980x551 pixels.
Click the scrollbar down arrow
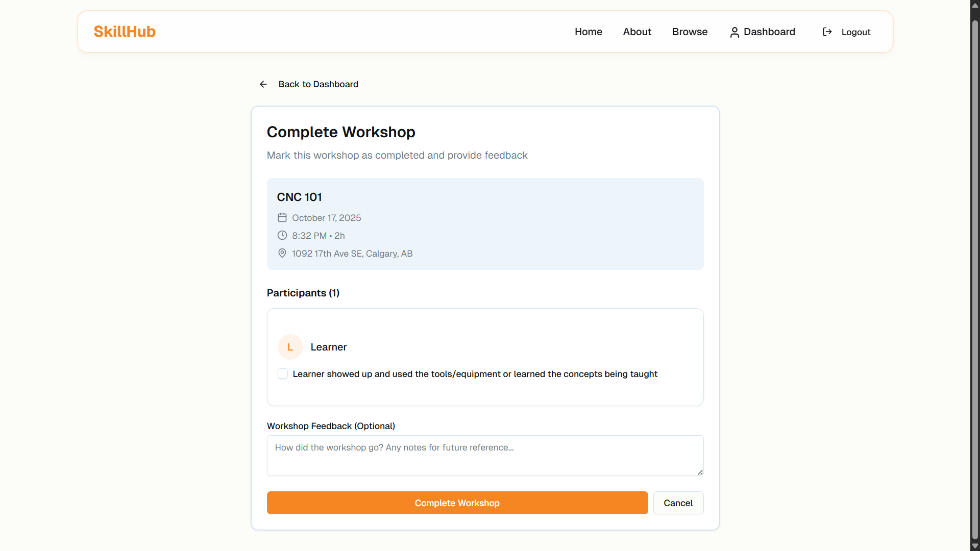click(975, 546)
